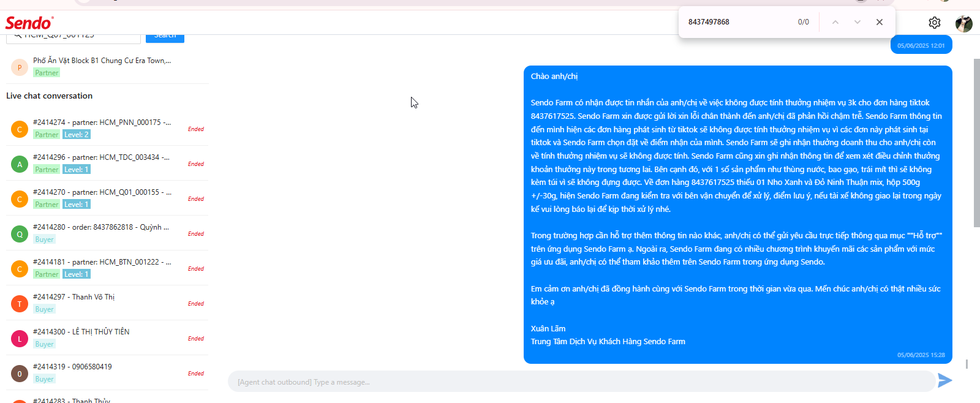
Task: Click Ended status of #2414319
Action: (x=196, y=374)
